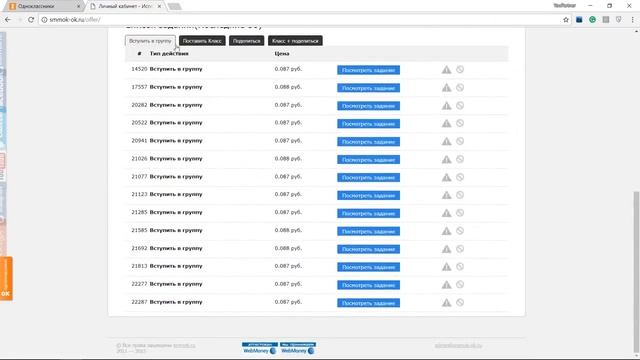Click block circle icon in row 21813
The image size is (640, 360).
pos(460,266)
